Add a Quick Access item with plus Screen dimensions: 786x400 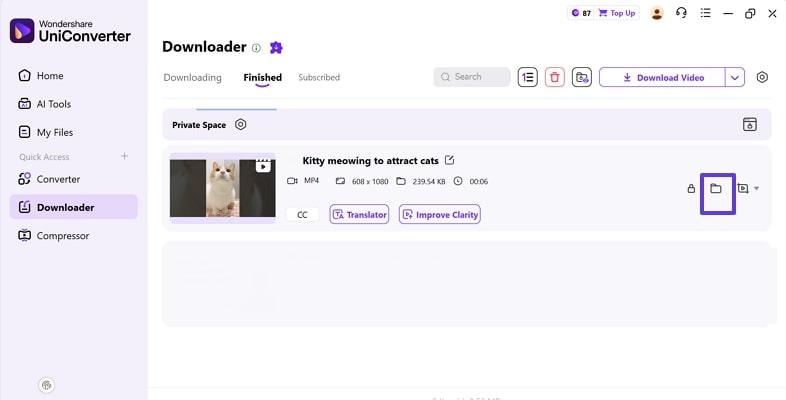(124, 156)
